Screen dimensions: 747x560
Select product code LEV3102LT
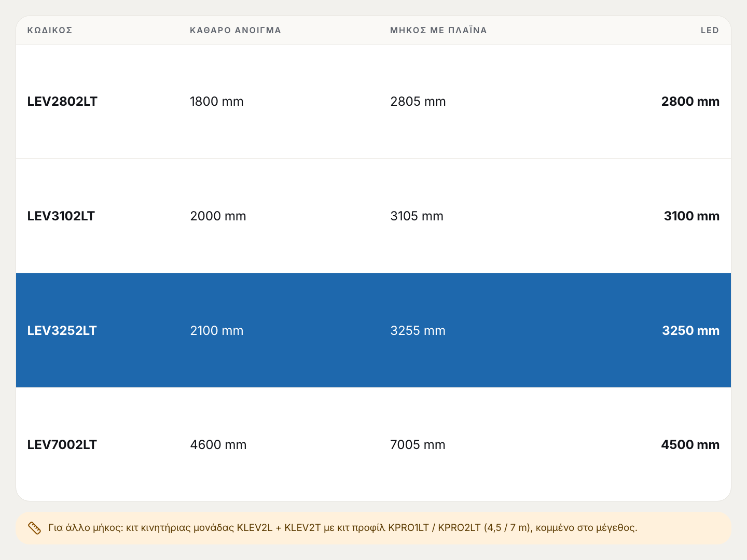pyautogui.click(x=61, y=216)
